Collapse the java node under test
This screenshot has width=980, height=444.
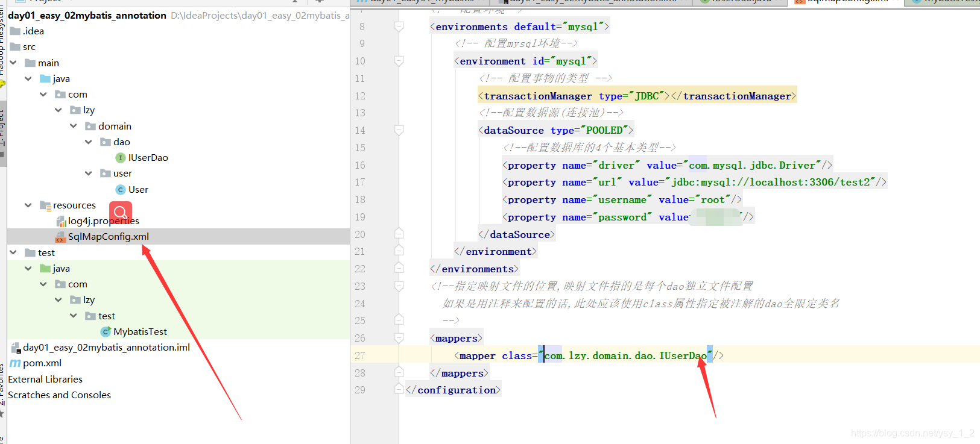(x=28, y=268)
